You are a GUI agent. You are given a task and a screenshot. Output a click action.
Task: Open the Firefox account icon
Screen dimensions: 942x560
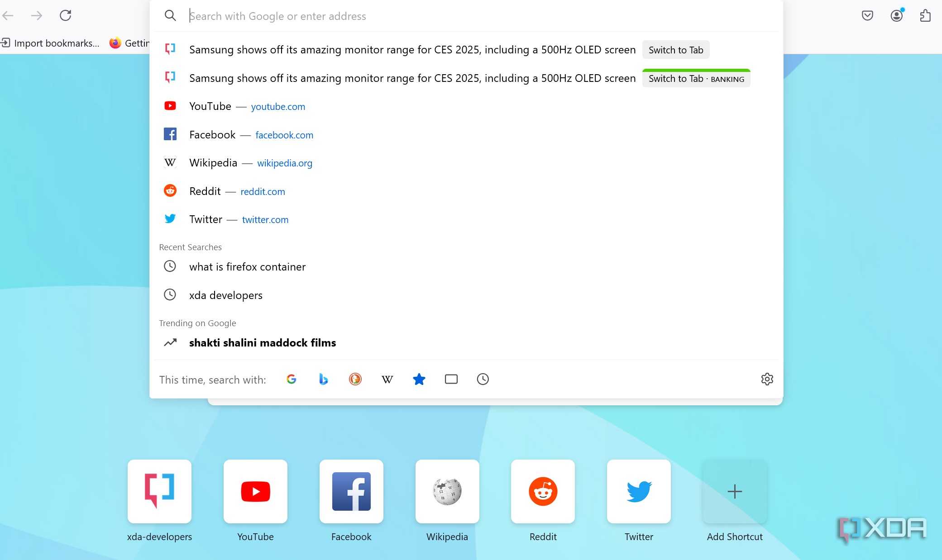(897, 15)
